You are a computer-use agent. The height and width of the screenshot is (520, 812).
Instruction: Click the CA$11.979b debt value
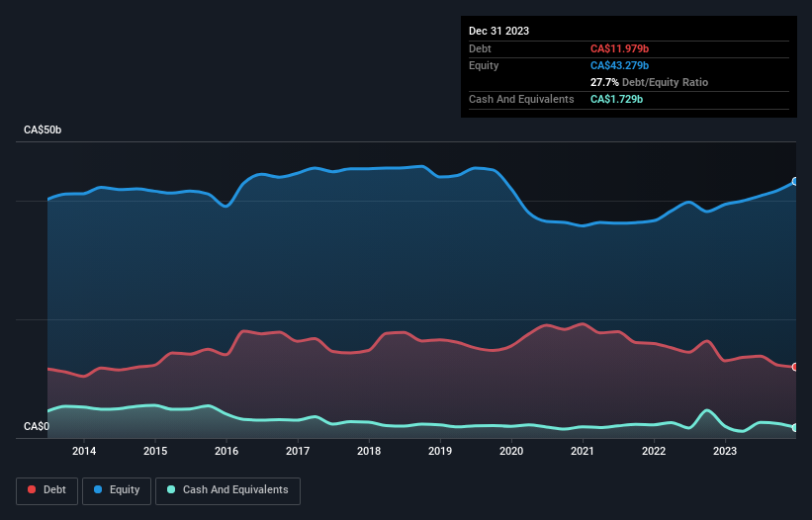(x=619, y=48)
